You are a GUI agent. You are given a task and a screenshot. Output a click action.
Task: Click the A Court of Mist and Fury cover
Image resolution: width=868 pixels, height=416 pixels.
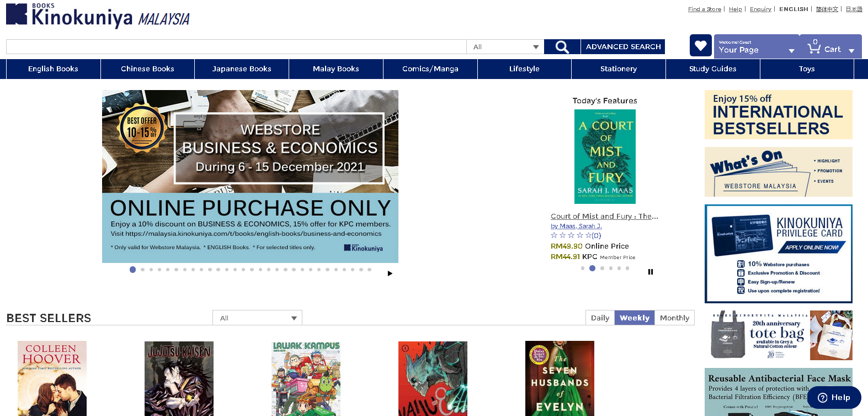coord(605,156)
